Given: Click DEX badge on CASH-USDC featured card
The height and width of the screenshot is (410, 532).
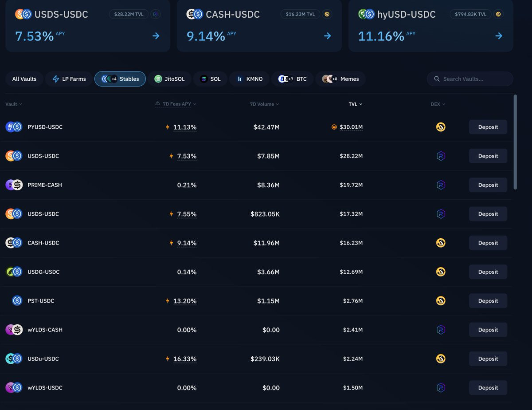Looking at the screenshot, I should coord(327,14).
